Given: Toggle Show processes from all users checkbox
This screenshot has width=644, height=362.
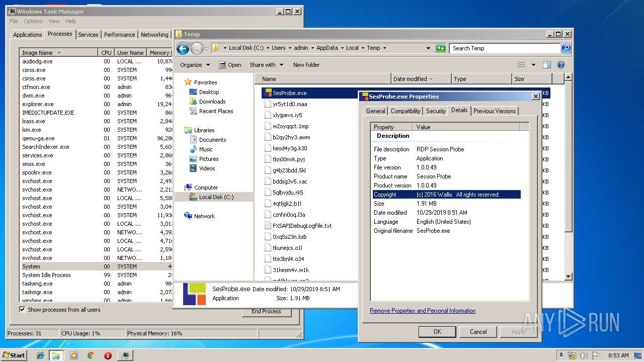Looking at the screenshot, I should [x=22, y=310].
